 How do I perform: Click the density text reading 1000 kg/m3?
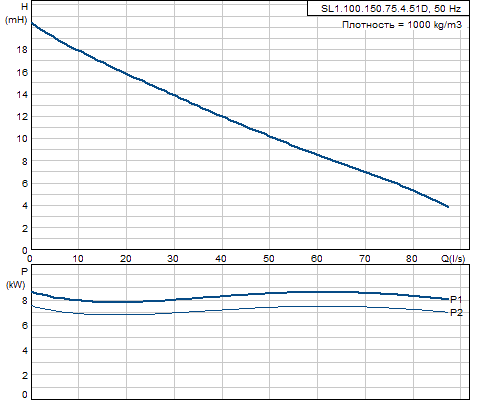point(402,25)
